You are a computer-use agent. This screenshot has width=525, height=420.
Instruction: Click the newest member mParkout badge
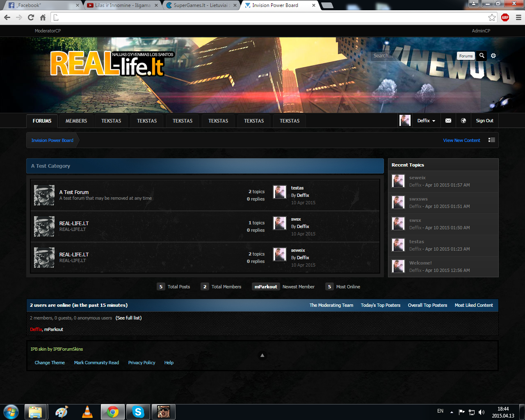(266, 287)
